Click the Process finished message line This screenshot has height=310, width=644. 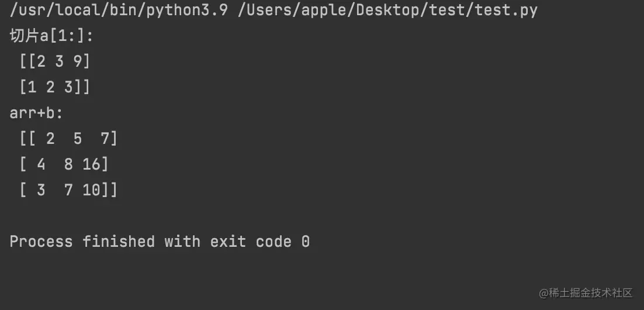[160, 242]
